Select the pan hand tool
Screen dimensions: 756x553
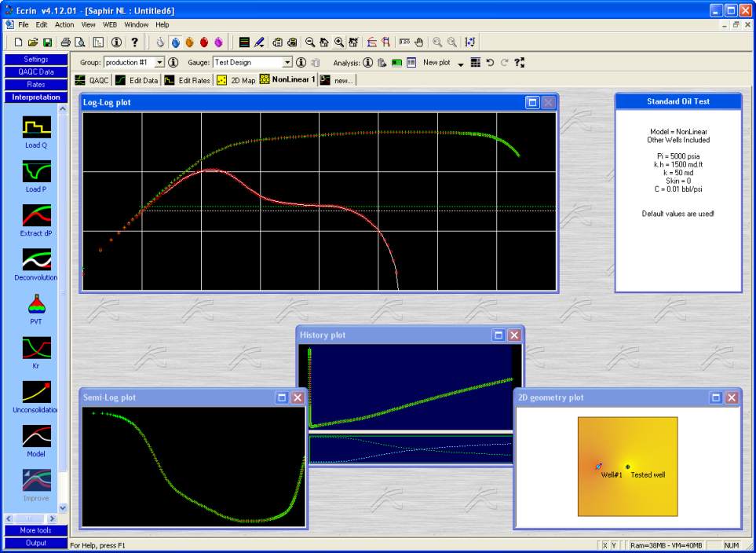click(x=418, y=42)
